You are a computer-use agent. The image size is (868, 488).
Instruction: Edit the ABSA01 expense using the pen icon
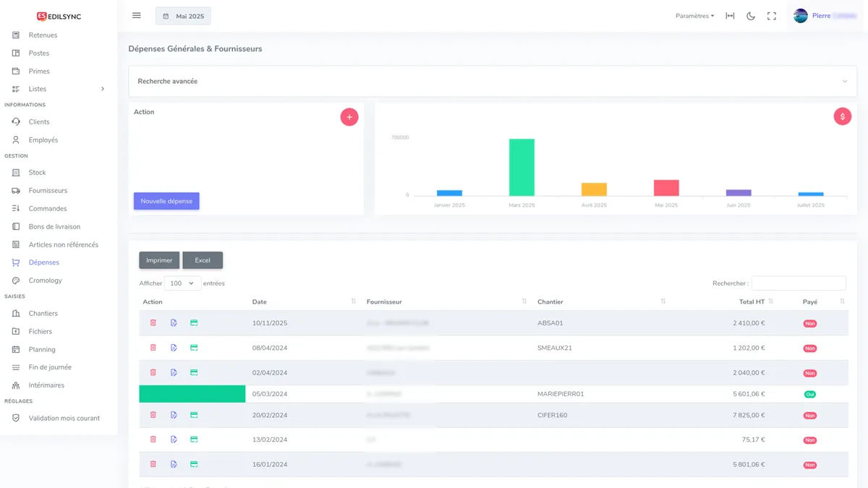tap(173, 323)
